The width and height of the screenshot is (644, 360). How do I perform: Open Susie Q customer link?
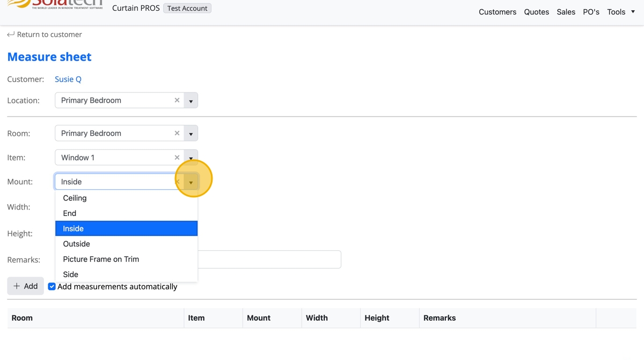68,79
